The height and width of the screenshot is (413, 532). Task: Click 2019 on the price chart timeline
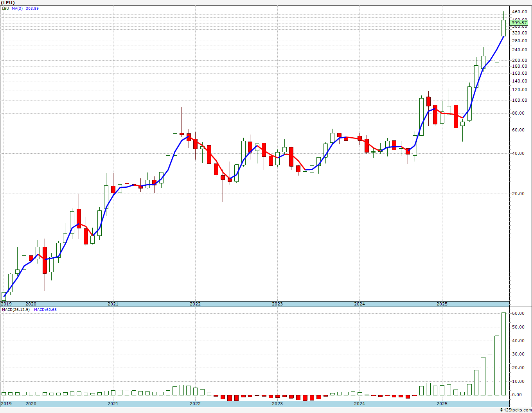click(x=6, y=304)
